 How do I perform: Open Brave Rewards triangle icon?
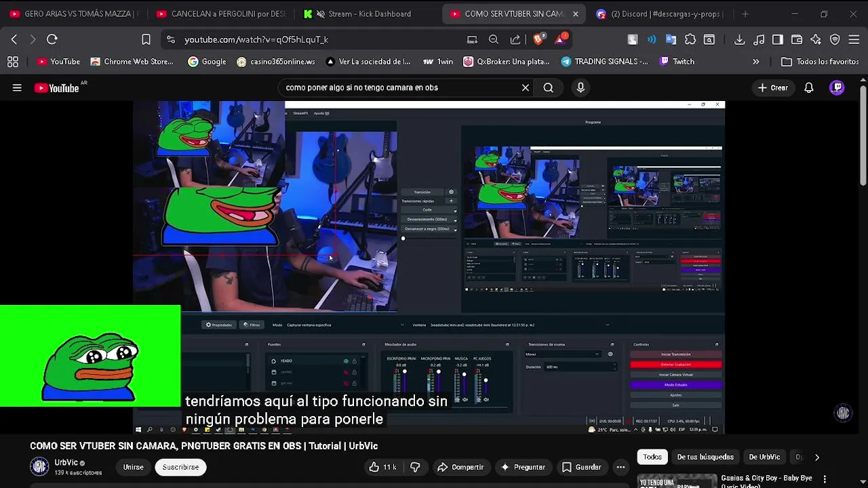click(x=560, y=39)
